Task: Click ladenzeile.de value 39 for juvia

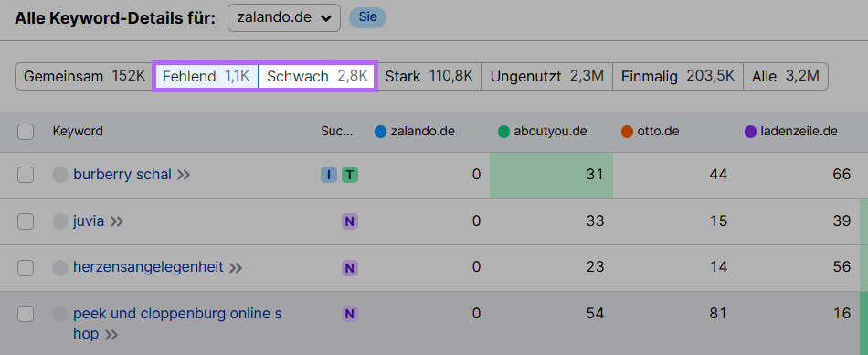Action: pyautogui.click(x=842, y=221)
